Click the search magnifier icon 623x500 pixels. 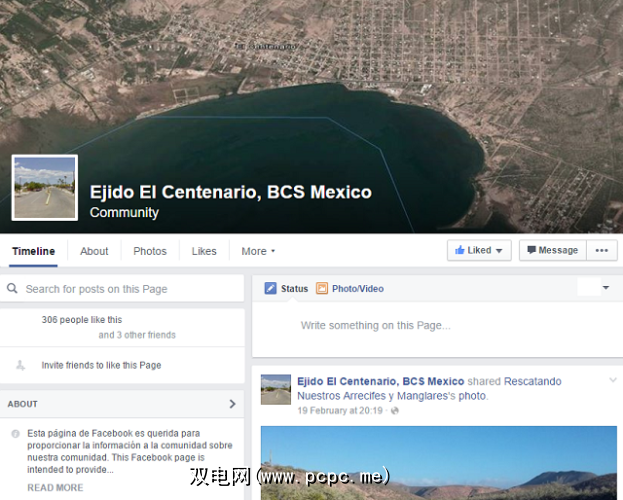point(12,288)
